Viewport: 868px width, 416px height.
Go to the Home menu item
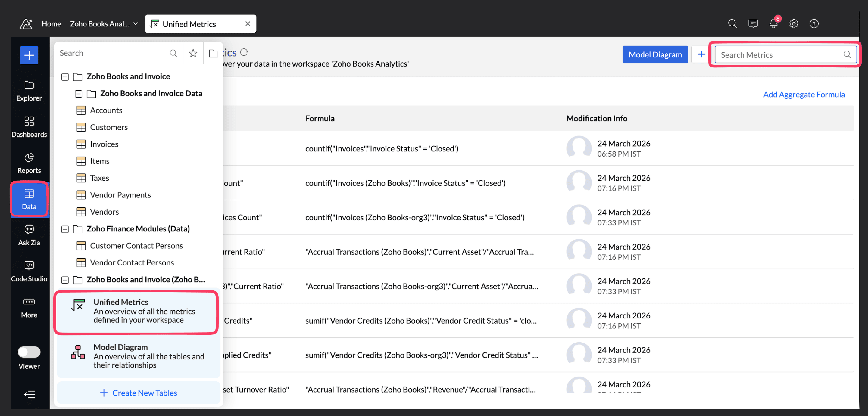(51, 23)
